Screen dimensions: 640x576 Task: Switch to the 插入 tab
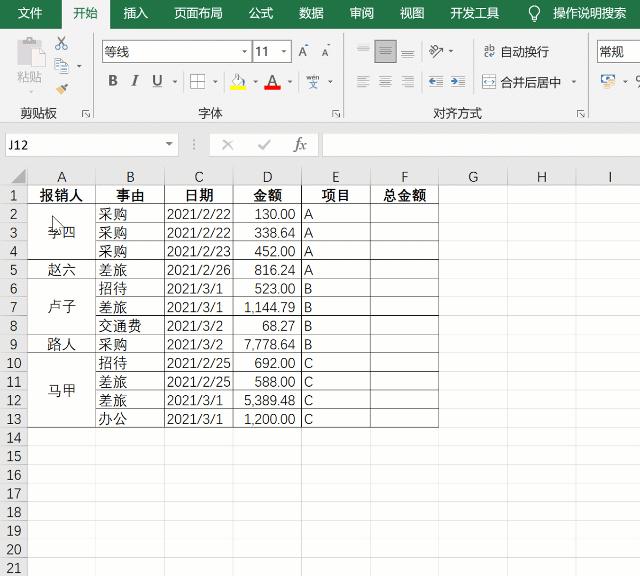pyautogui.click(x=136, y=13)
